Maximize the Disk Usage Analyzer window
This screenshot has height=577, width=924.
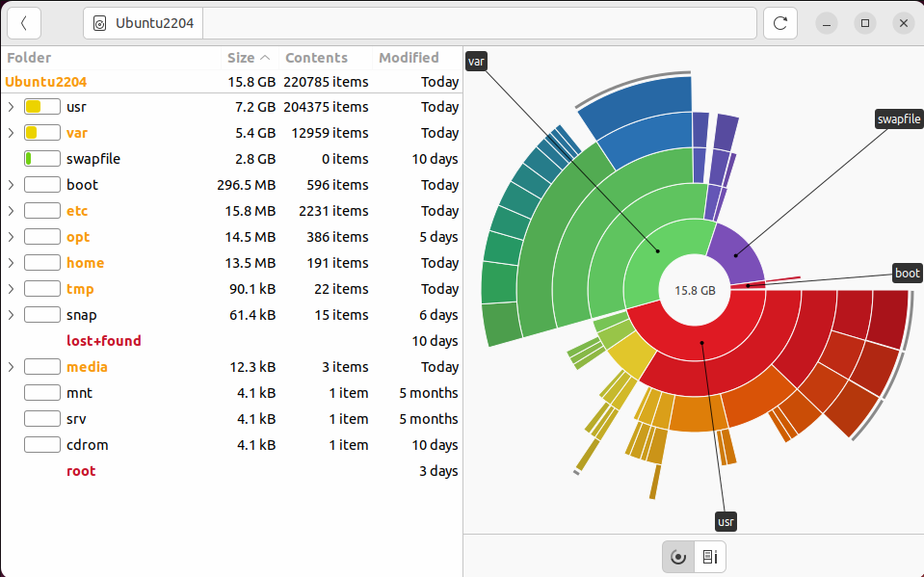point(865,23)
